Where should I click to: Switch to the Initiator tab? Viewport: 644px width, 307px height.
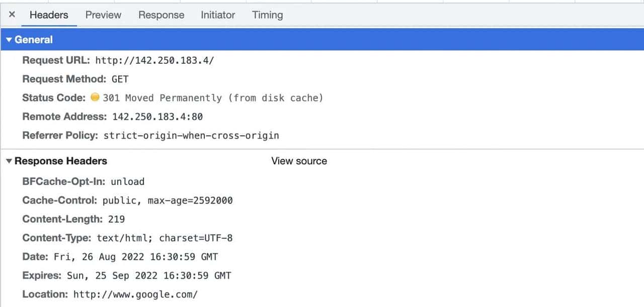(218, 15)
